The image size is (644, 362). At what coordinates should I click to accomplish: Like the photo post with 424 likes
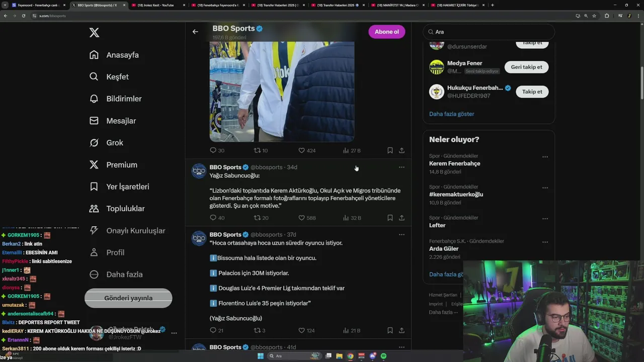tap(307, 150)
